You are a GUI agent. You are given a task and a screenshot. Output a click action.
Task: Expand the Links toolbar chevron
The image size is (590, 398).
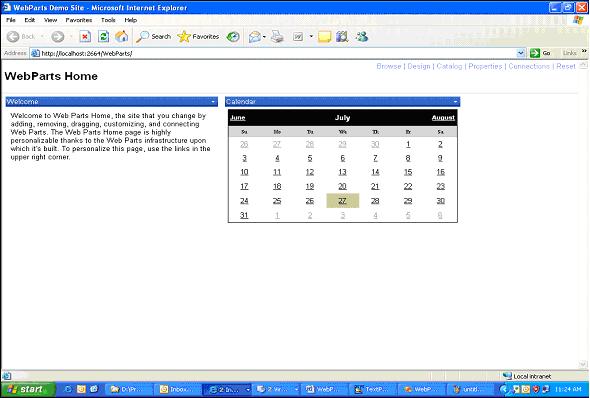(584, 51)
